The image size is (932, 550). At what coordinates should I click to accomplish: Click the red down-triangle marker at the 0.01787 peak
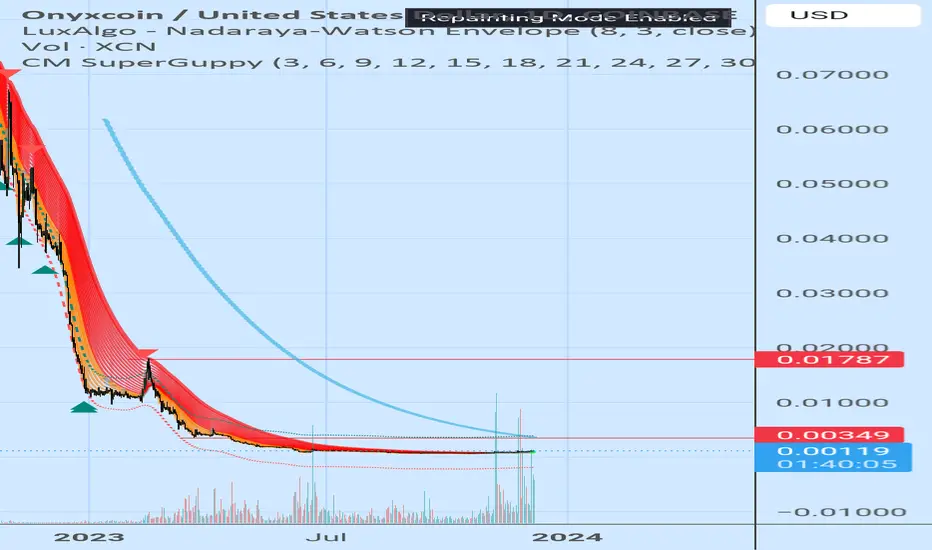[144, 354]
